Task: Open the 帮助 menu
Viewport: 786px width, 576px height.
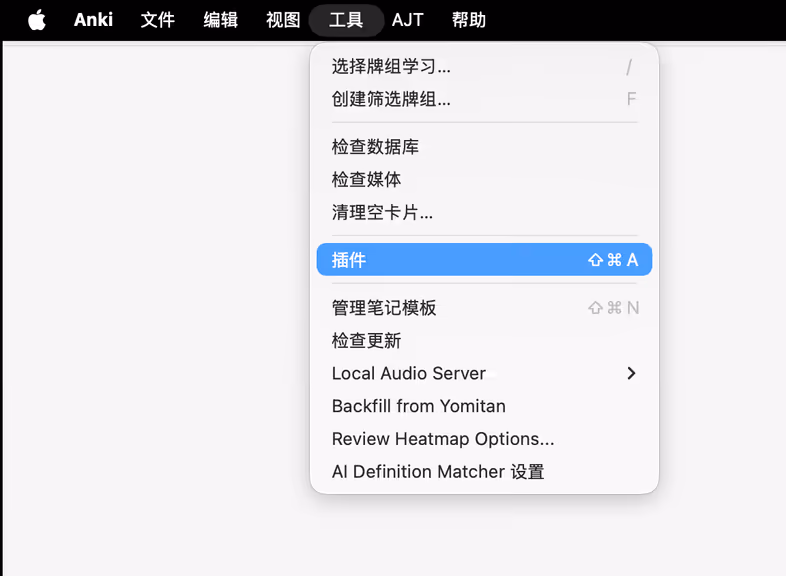Action: click(469, 20)
